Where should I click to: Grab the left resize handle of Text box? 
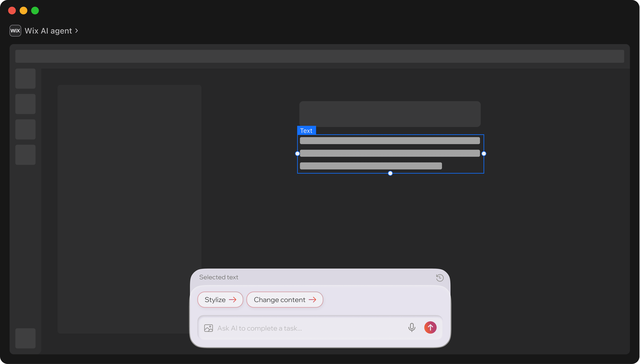(297, 154)
